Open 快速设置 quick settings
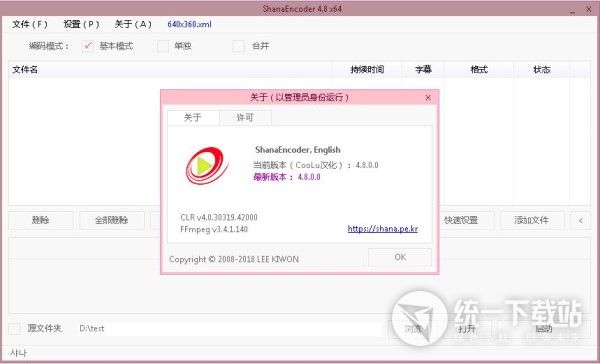Image resolution: width=600 pixels, height=364 pixels. (x=461, y=220)
